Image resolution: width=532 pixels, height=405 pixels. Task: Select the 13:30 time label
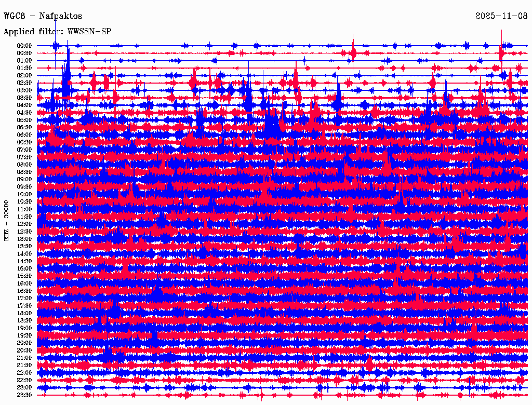coord(24,247)
